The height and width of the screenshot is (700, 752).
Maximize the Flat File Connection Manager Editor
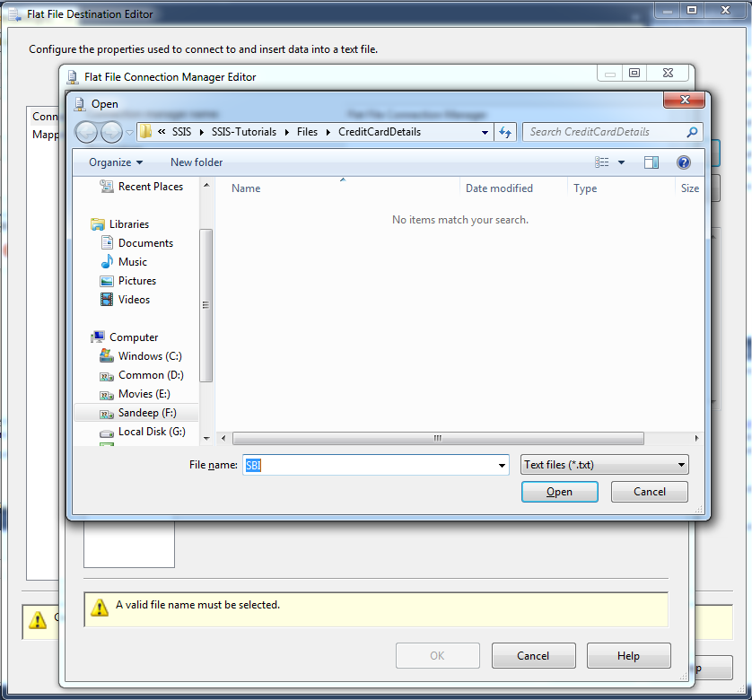click(634, 73)
